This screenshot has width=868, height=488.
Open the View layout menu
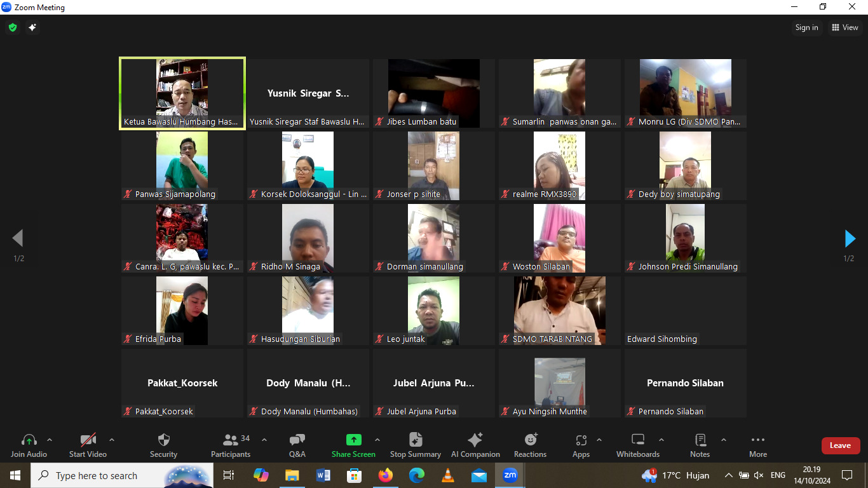pos(844,27)
